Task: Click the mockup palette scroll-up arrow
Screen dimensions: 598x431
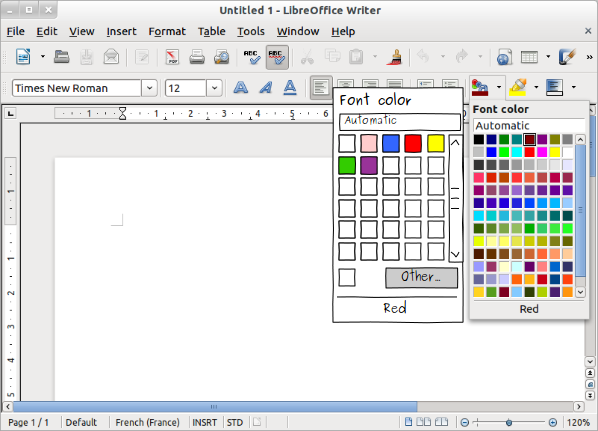Action: pos(455,143)
